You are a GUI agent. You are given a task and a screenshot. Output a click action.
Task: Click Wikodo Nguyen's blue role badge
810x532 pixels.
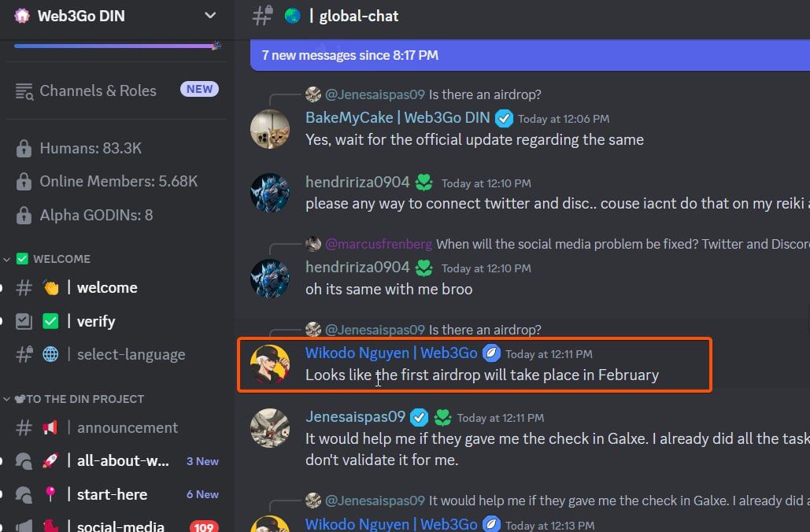point(491,353)
